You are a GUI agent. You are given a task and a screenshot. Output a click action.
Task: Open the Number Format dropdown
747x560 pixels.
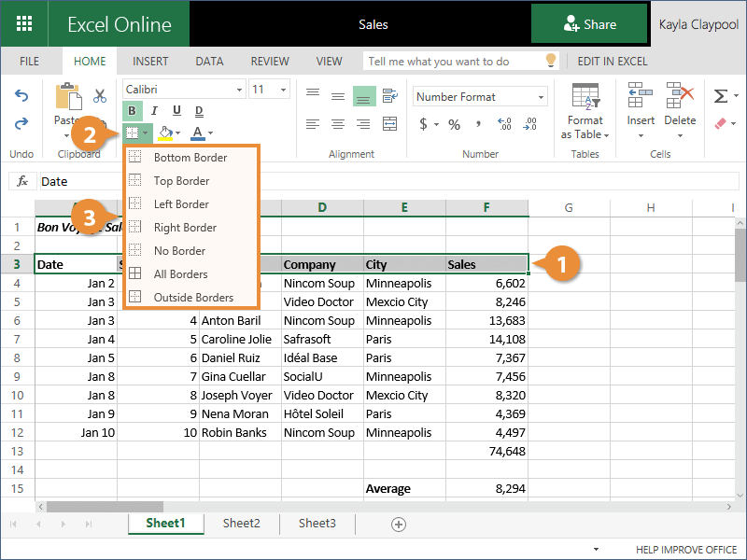tap(480, 97)
